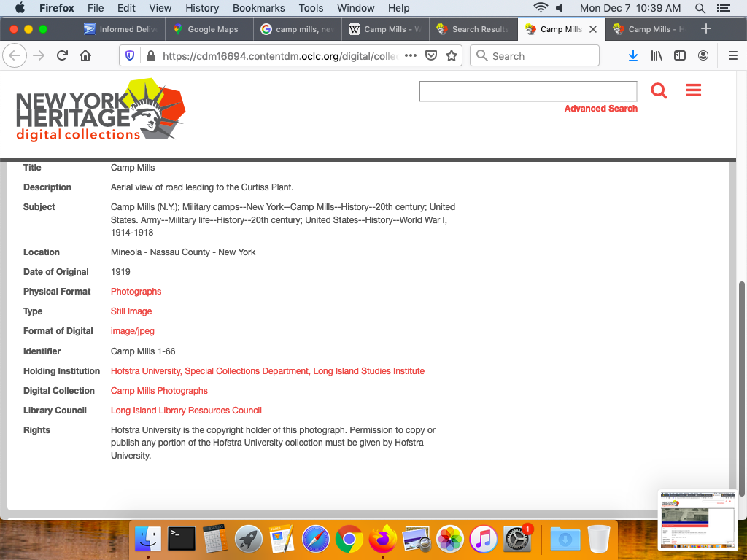Open tracking protection shield icon
This screenshot has height=560, width=747.
coord(130,56)
